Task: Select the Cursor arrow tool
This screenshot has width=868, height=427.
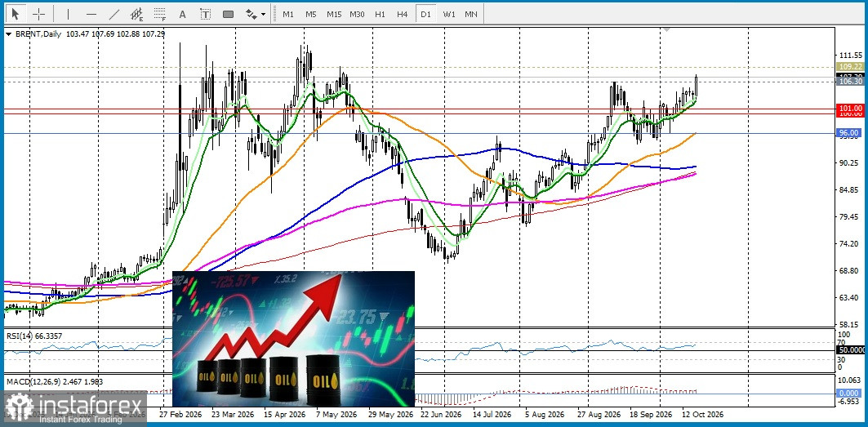Action: pyautogui.click(x=16, y=14)
